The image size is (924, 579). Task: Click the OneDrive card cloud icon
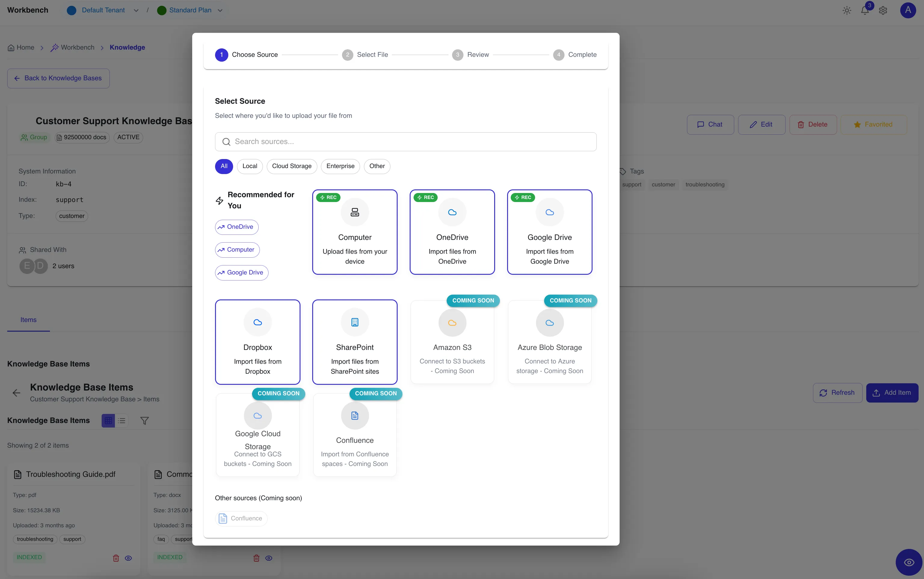pyautogui.click(x=452, y=212)
